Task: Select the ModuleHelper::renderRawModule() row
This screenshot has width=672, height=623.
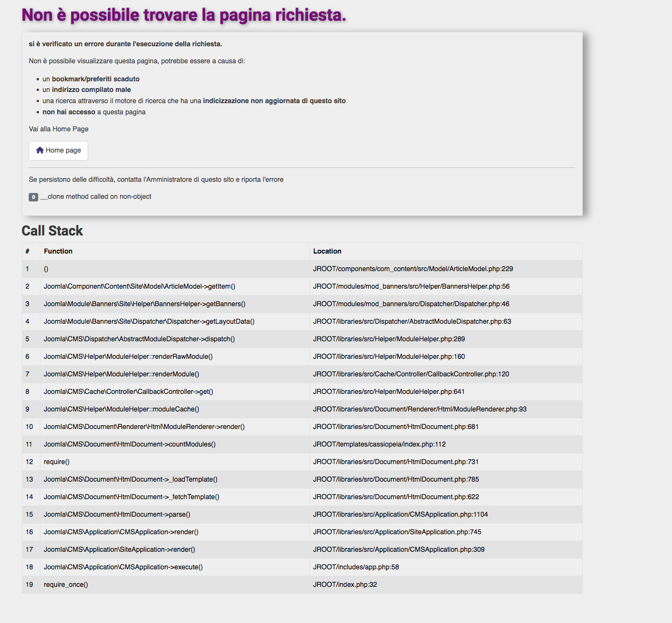Action: [x=128, y=357]
